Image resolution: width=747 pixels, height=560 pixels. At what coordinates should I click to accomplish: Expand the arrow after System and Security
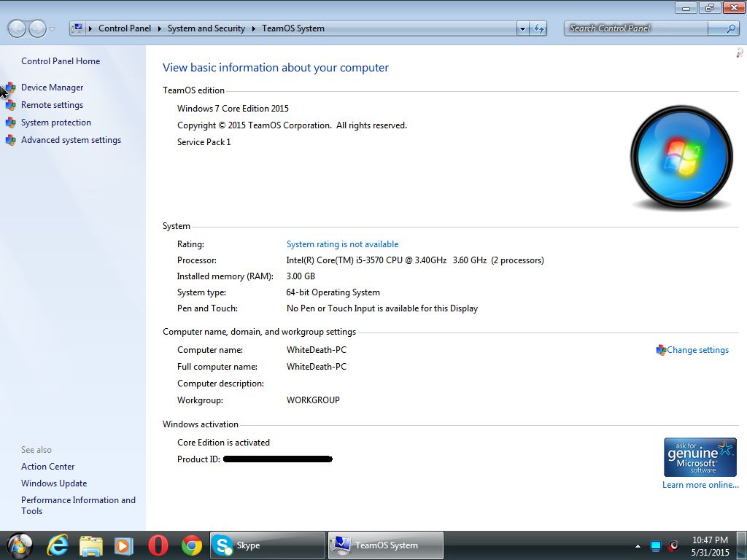[x=253, y=28]
